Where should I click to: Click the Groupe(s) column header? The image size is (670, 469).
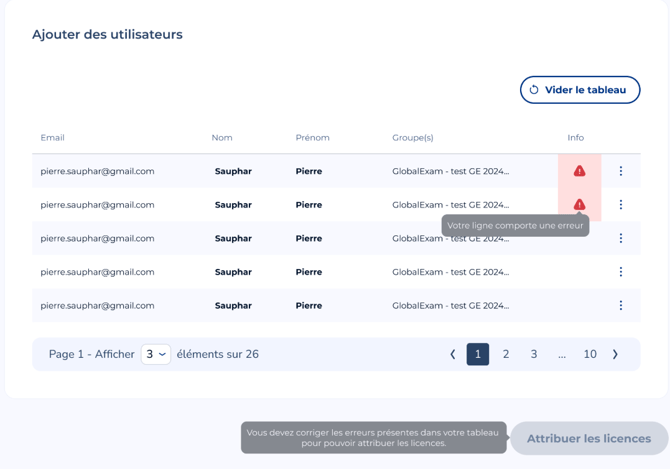[x=412, y=138]
